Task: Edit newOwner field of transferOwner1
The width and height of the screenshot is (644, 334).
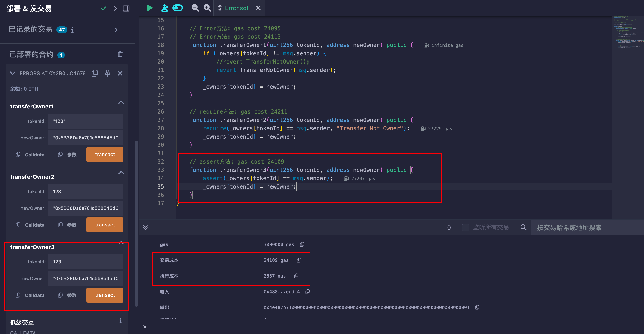Action: pos(86,138)
